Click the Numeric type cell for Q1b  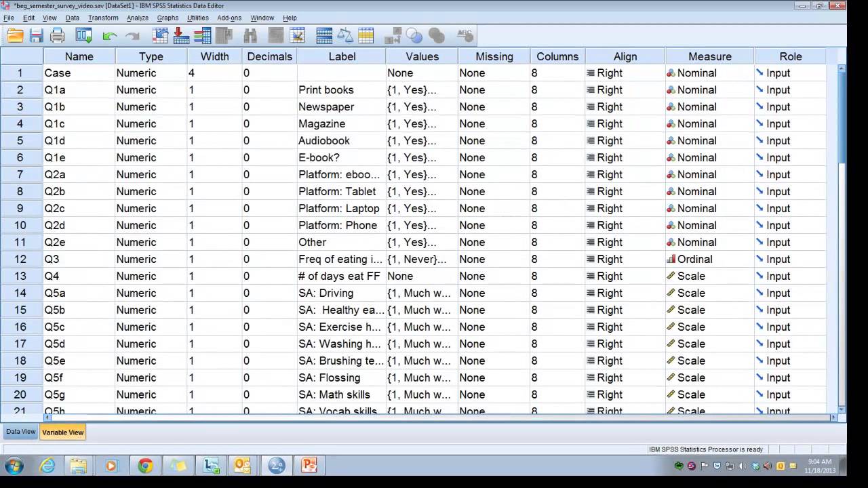[x=151, y=106]
